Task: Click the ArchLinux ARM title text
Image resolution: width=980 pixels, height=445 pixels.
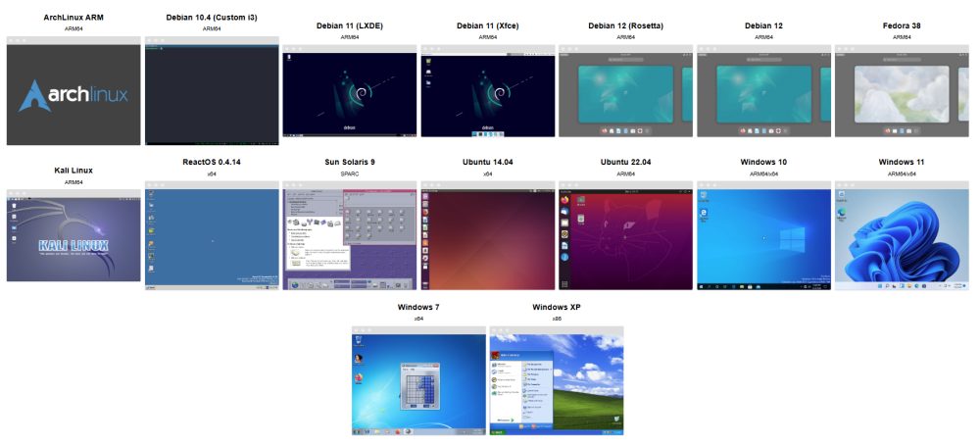Action: pyautogui.click(x=73, y=18)
